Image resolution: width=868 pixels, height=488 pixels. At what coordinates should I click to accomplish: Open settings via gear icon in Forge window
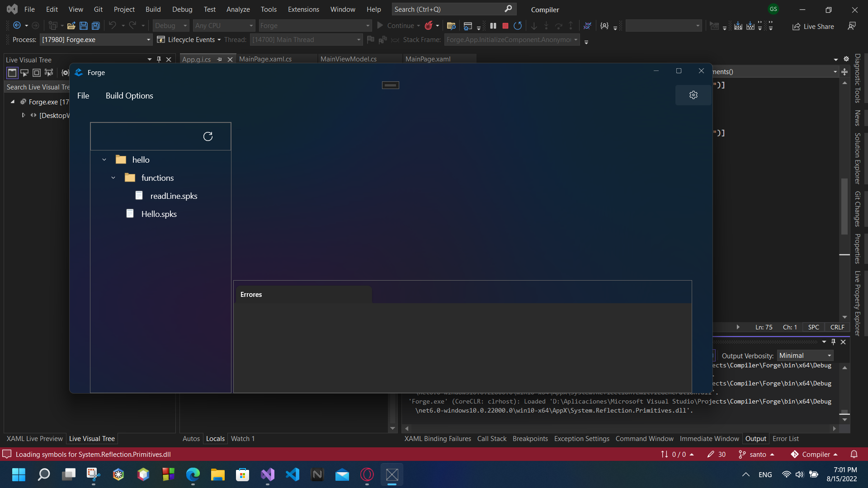pos(693,95)
